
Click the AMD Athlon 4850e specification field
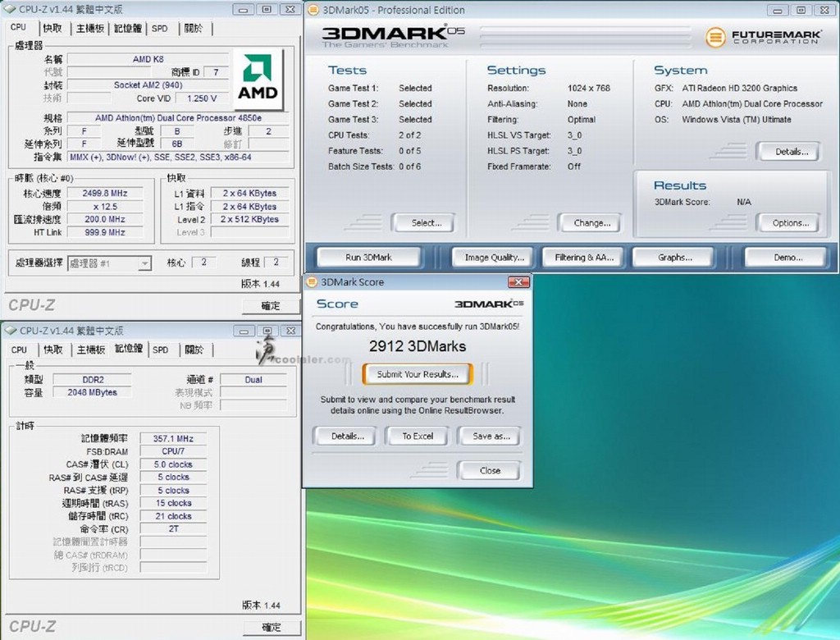(178, 118)
